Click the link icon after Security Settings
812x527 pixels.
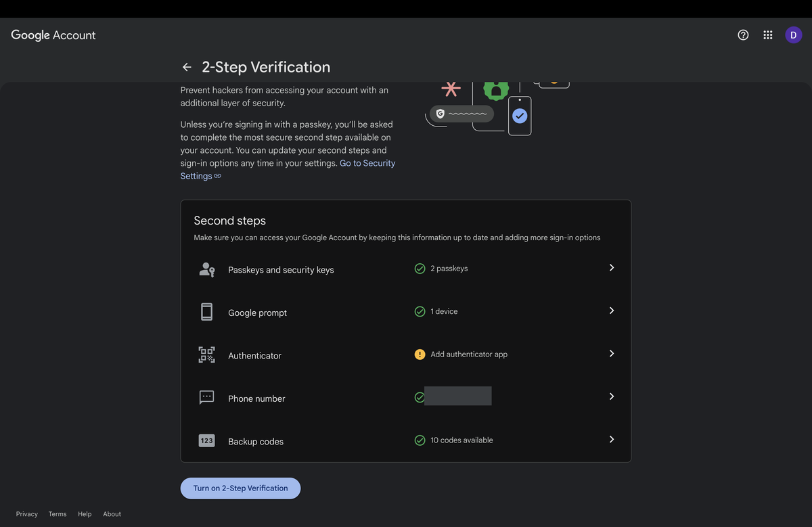(x=218, y=176)
